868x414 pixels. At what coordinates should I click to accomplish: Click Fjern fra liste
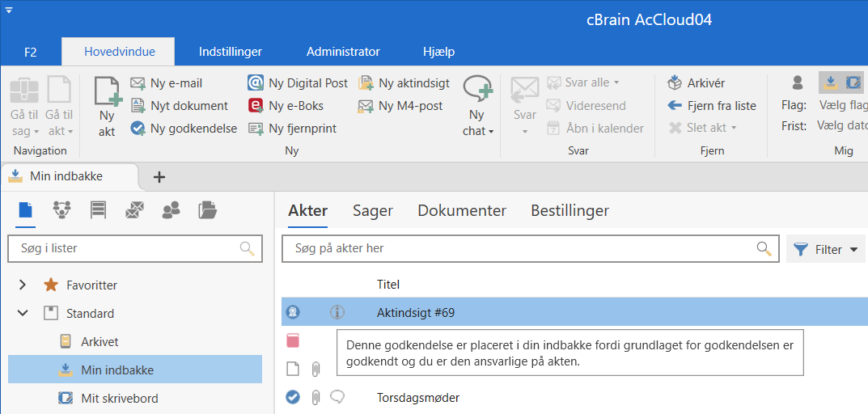tap(712, 105)
